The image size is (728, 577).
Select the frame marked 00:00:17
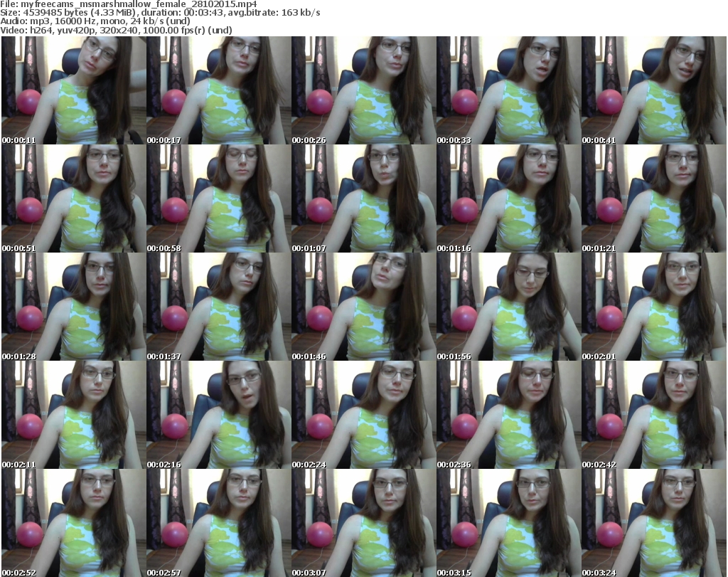click(x=219, y=90)
